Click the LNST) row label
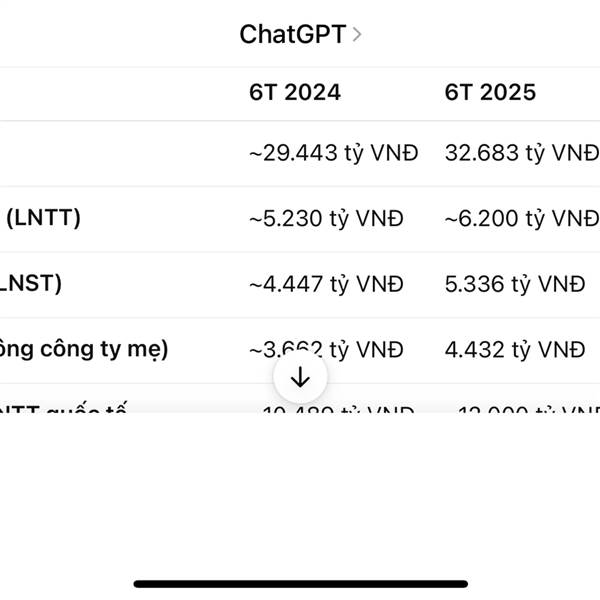 (x=31, y=284)
